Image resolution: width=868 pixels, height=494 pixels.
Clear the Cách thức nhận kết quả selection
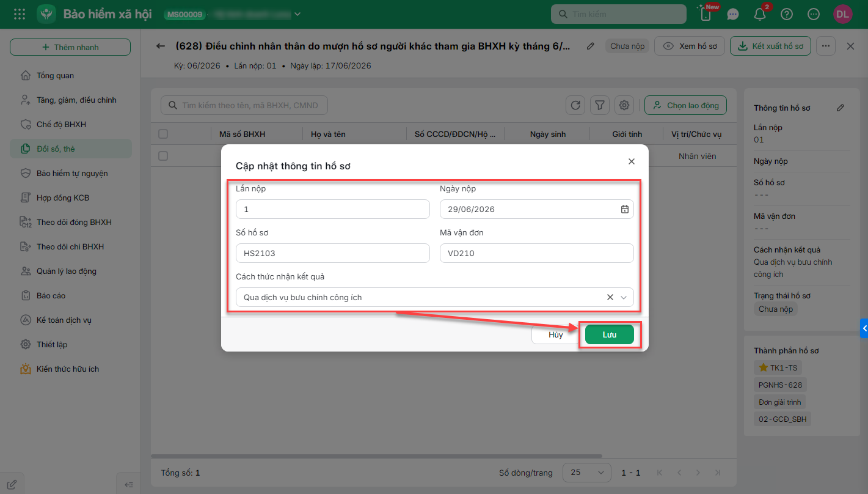click(610, 297)
